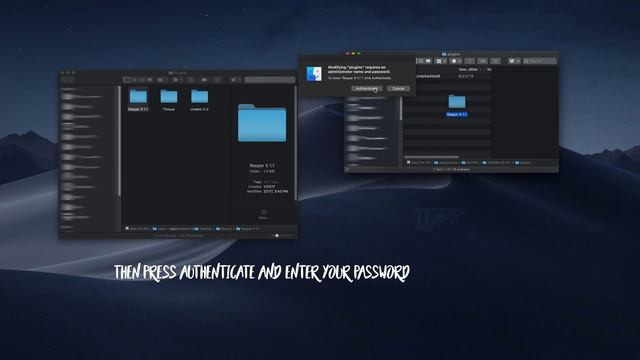Click Plugins in the left window path bar
Screen dimensions: 640x360
point(224,229)
